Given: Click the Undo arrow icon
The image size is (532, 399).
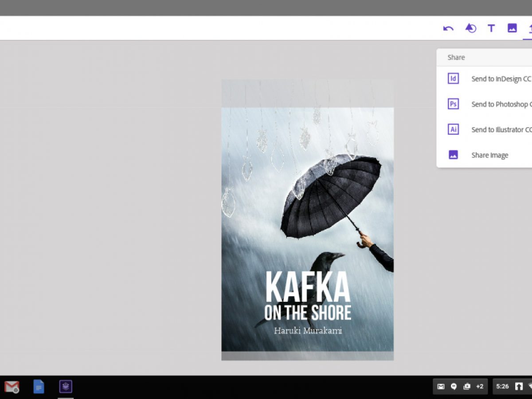Looking at the screenshot, I should (x=448, y=29).
